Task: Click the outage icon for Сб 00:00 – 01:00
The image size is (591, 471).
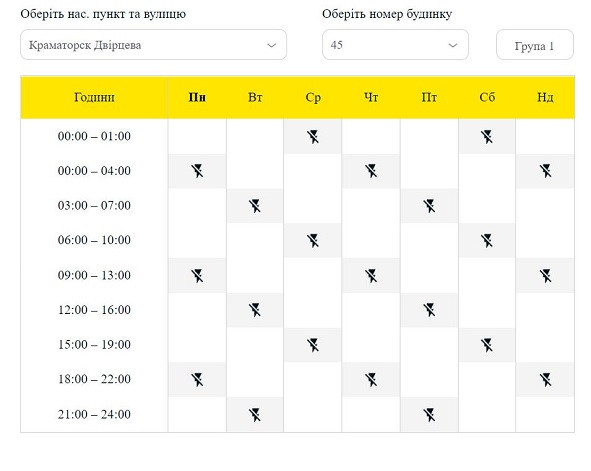Action: [487, 137]
